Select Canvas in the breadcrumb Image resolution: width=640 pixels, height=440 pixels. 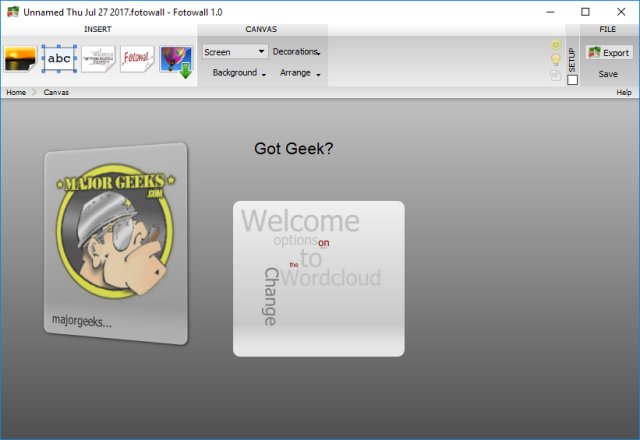coord(56,92)
